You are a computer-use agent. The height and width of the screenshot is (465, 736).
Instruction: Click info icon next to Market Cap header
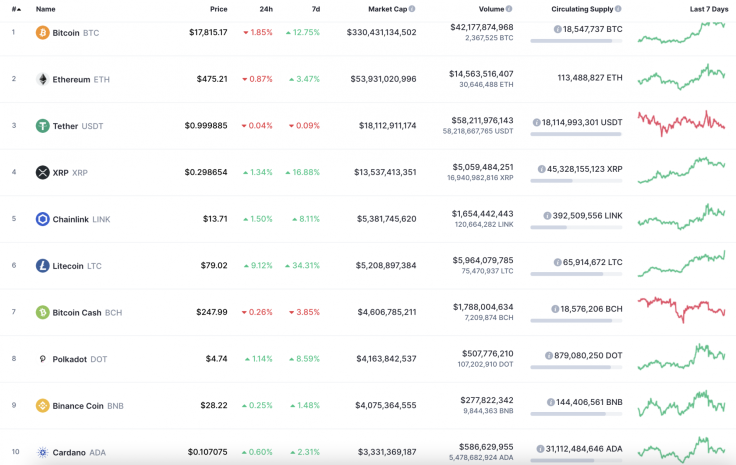click(x=412, y=9)
